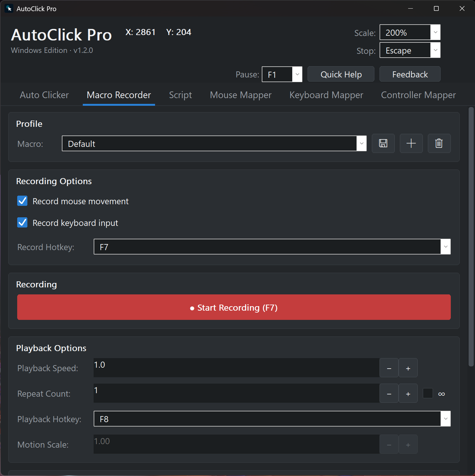Increase Repeat Count with plus button
The width and height of the screenshot is (475, 476).
(408, 393)
